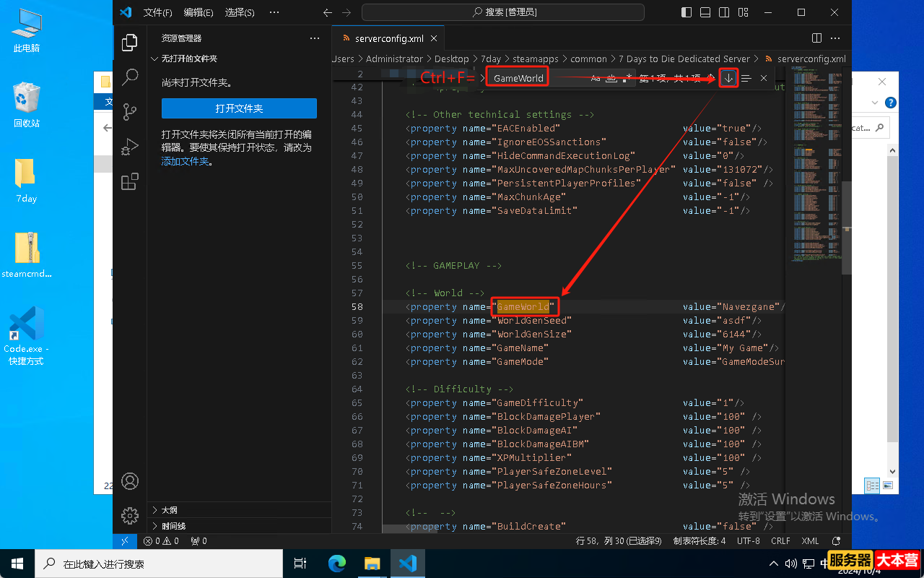Viewport: 924px width, 578px height.
Task: Go back with the navigation arrow
Action: click(x=328, y=12)
